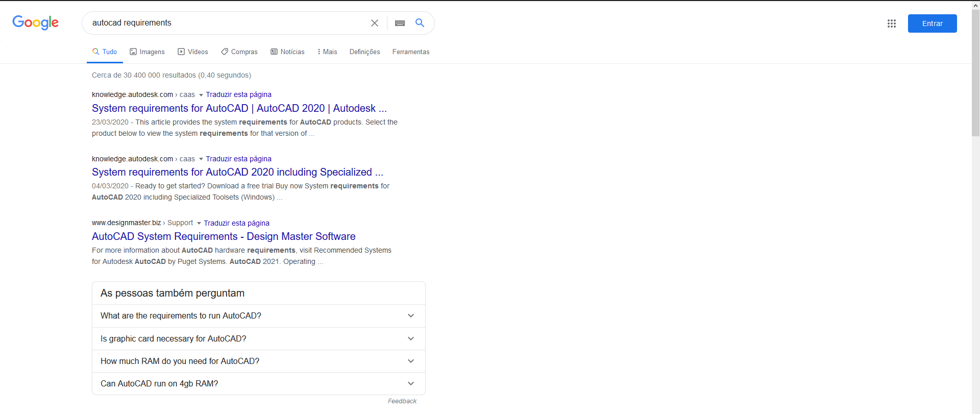Open the Compras tab
980x414 pixels.
(x=239, y=52)
